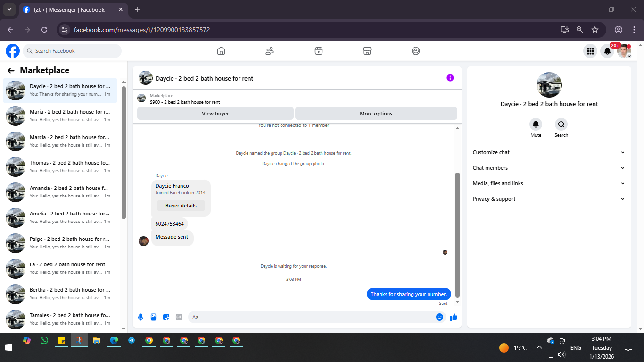Open WhatsApp from the taskbar
Image resolution: width=644 pixels, height=362 pixels.
(44, 340)
